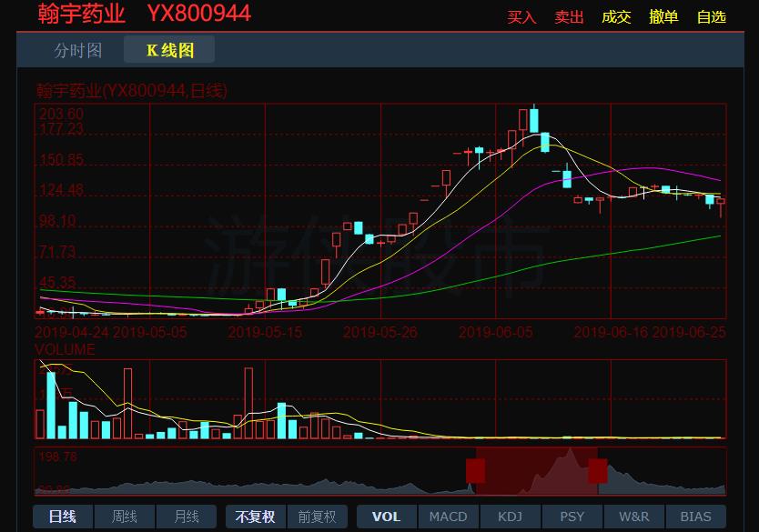Screen dimensions: 759x532
Task: Show the W&R indicator
Action: pyautogui.click(x=634, y=517)
